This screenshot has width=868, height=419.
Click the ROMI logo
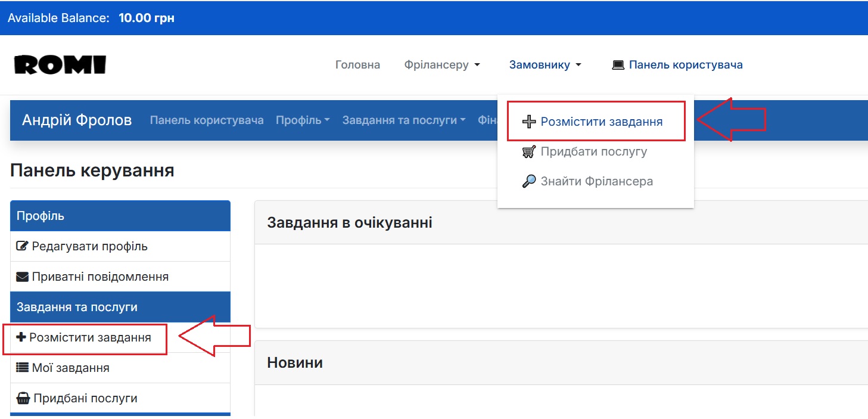61,64
